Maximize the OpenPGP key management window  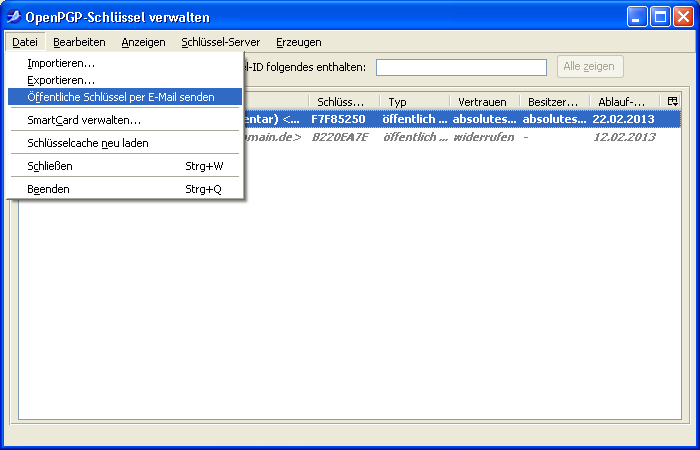tap(660, 17)
